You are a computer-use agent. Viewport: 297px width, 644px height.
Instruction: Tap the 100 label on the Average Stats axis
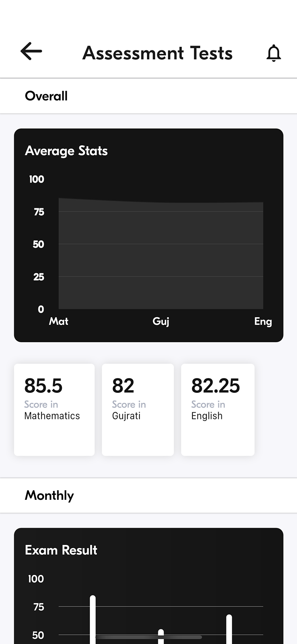(x=36, y=179)
